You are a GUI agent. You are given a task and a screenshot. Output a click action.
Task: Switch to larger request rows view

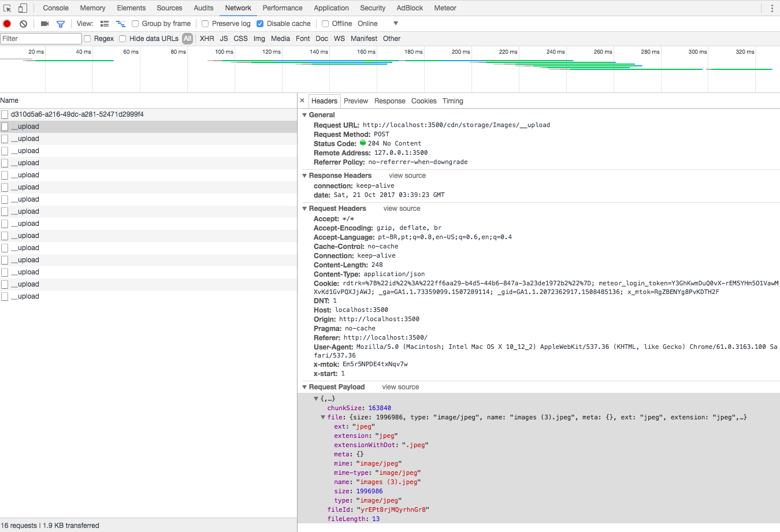tap(105, 23)
